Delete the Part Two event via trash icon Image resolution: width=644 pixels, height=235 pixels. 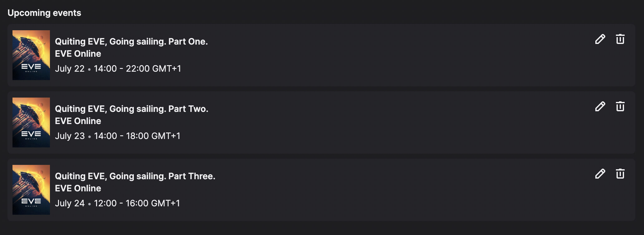pyautogui.click(x=620, y=106)
